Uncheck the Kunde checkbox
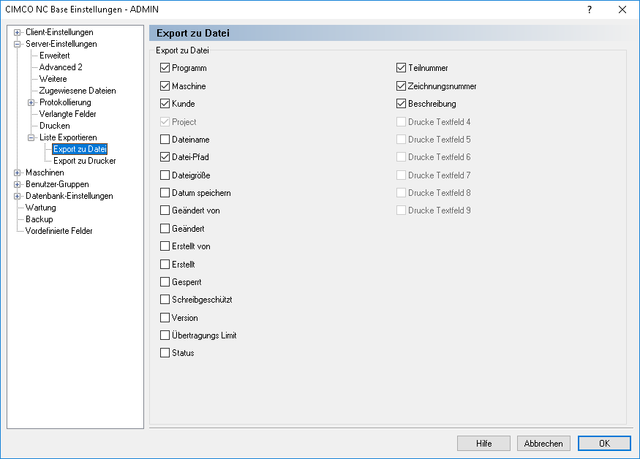The height and width of the screenshot is (459, 640). coord(165,104)
